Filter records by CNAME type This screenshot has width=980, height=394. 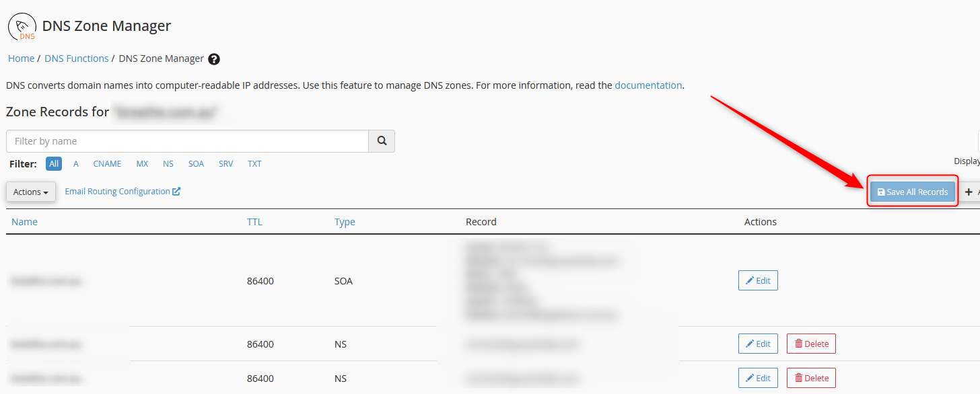pyautogui.click(x=107, y=164)
